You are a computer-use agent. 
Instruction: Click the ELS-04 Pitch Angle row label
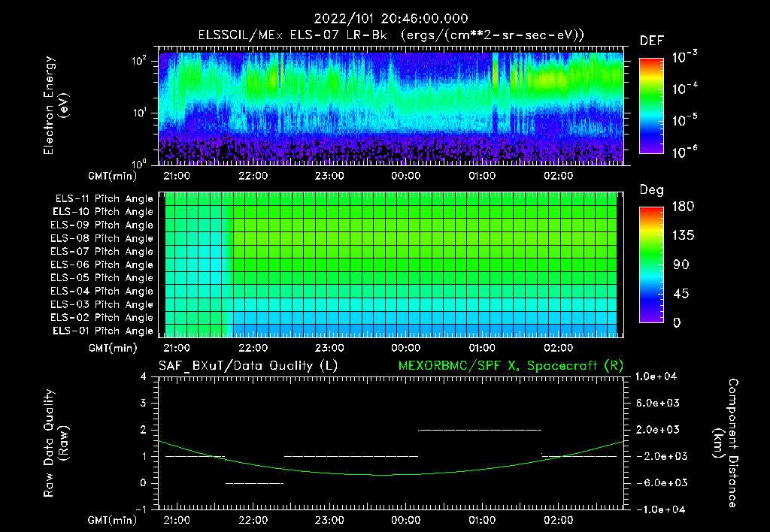pos(102,291)
